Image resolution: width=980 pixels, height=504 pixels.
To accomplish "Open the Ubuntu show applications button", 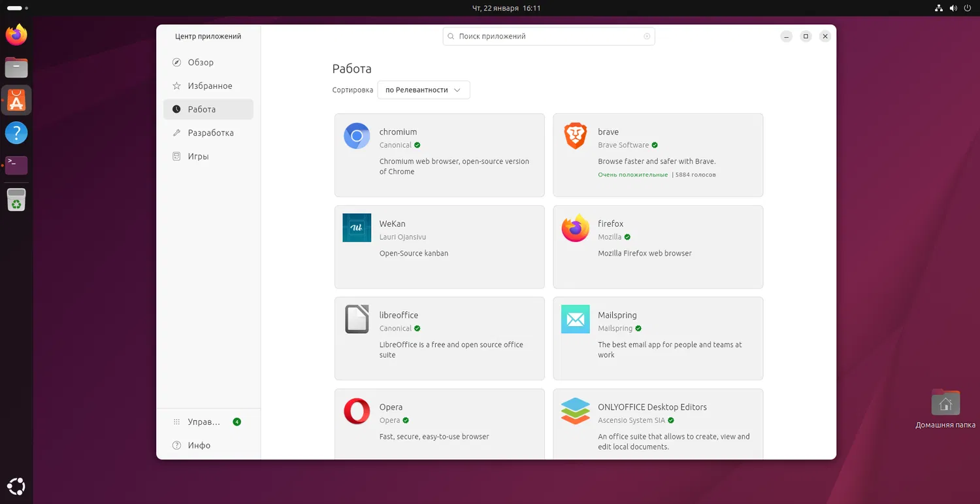I will point(16,486).
